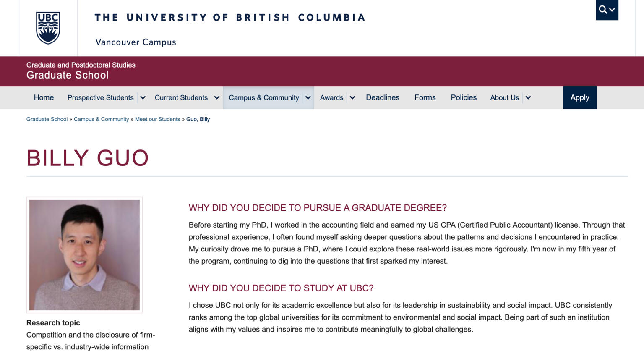Open the Forms navigation item
The height and width of the screenshot is (351, 644).
pos(425,97)
